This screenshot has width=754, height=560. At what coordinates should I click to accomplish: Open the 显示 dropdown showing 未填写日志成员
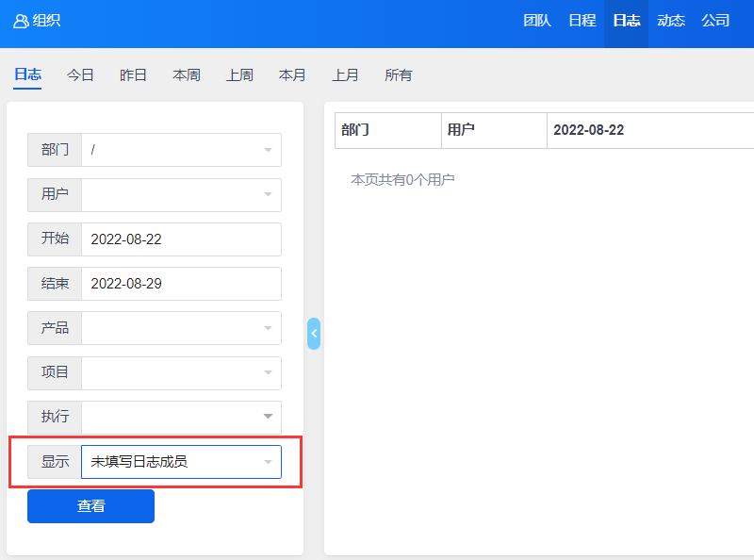[x=181, y=462]
